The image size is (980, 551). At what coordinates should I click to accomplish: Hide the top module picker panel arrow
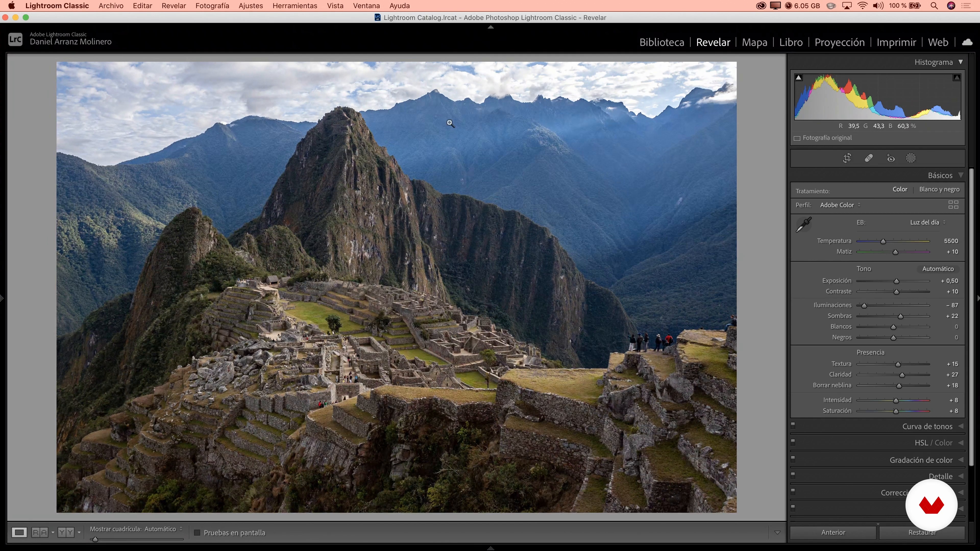coord(490,27)
